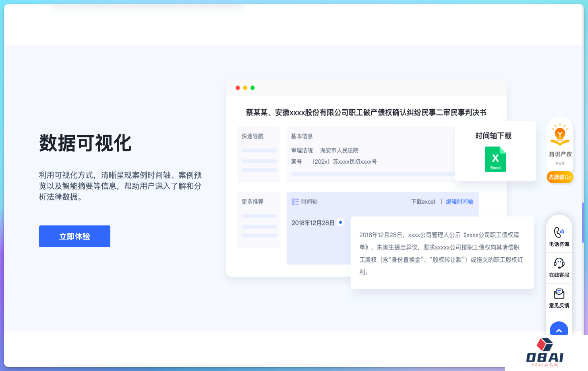Select 快速导航 in the side panel
Viewport: 588px width, 371px height.
click(x=253, y=136)
